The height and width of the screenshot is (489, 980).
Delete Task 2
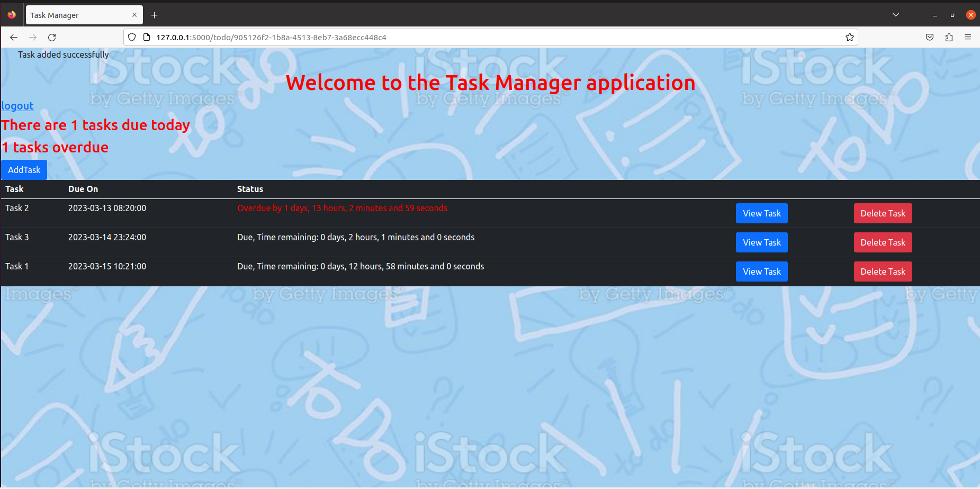pos(882,213)
